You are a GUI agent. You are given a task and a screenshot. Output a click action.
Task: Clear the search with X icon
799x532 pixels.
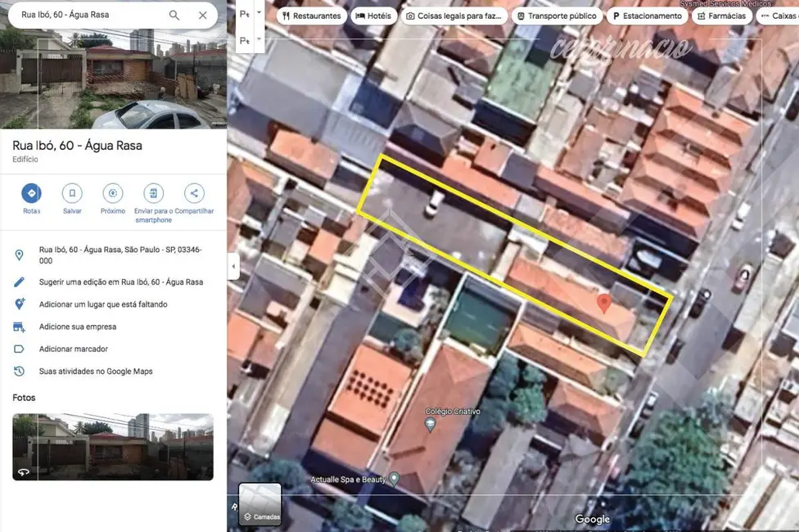(x=203, y=15)
